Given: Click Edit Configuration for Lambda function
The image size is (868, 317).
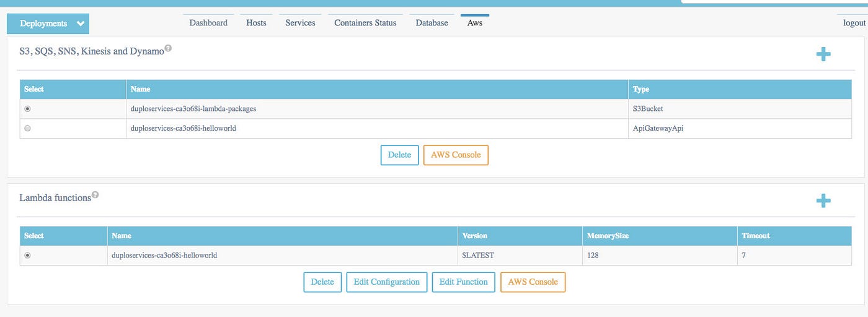Looking at the screenshot, I should pos(386,282).
